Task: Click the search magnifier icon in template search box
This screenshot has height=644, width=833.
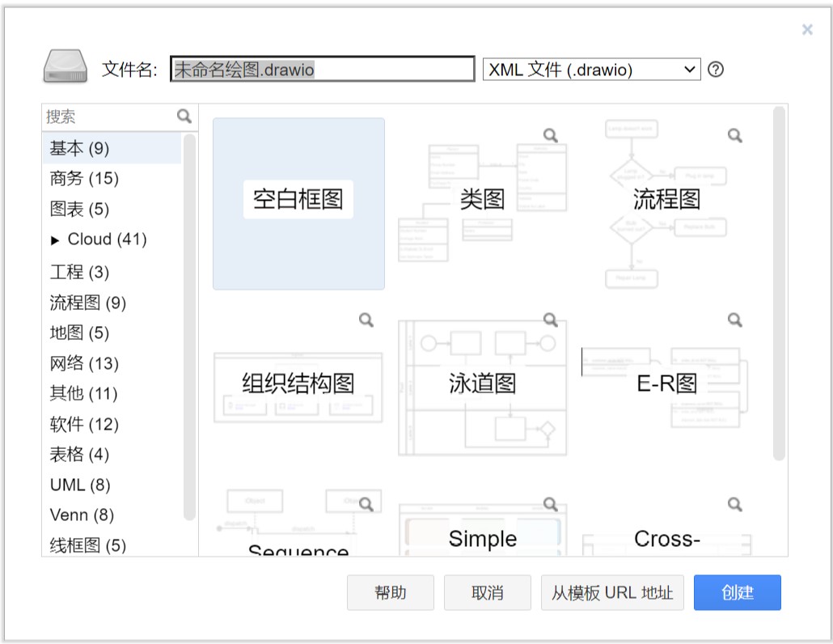Action: [184, 116]
